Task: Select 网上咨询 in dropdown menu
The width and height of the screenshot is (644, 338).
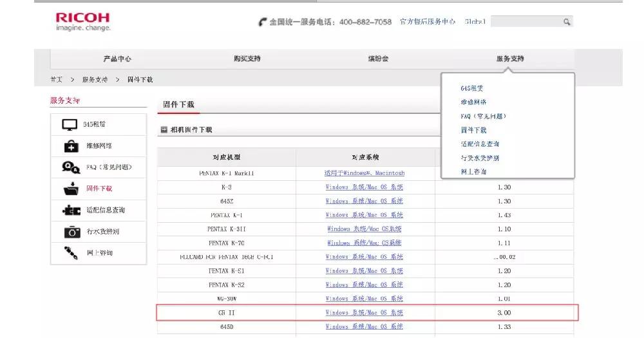Action: point(473,172)
